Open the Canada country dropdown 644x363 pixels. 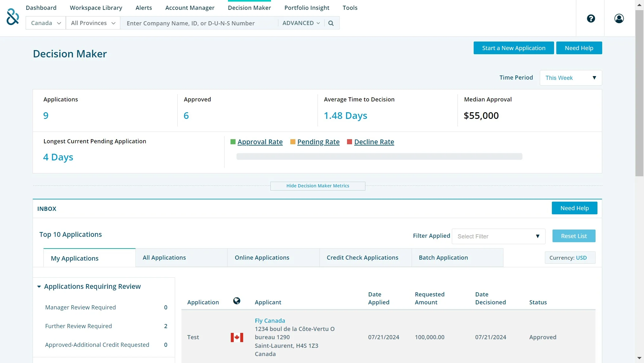pos(46,23)
